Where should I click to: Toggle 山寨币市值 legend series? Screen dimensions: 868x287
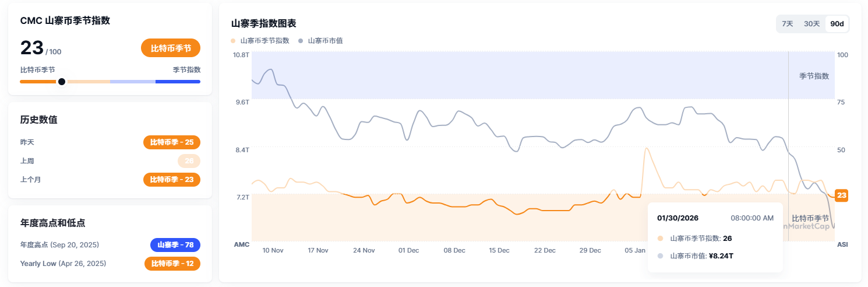pyautogui.click(x=320, y=41)
